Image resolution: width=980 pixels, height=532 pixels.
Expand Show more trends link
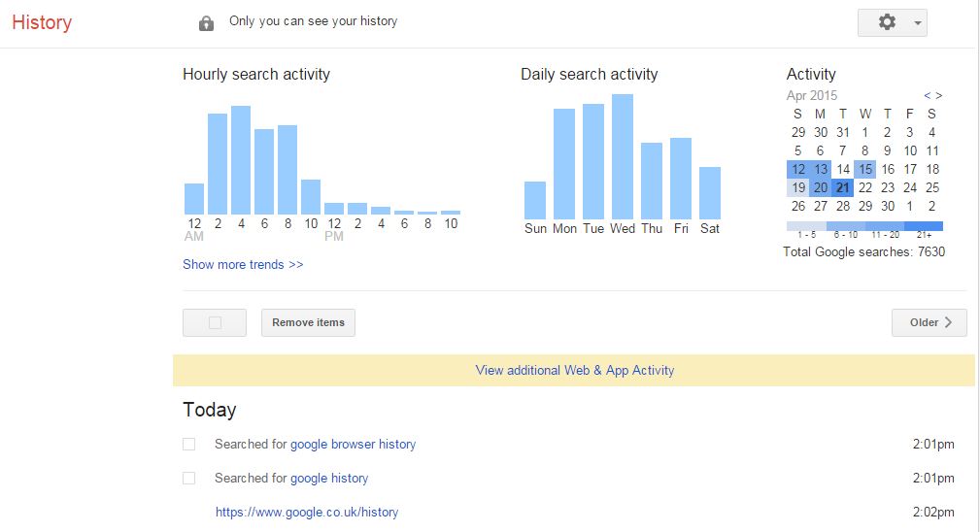point(243,264)
